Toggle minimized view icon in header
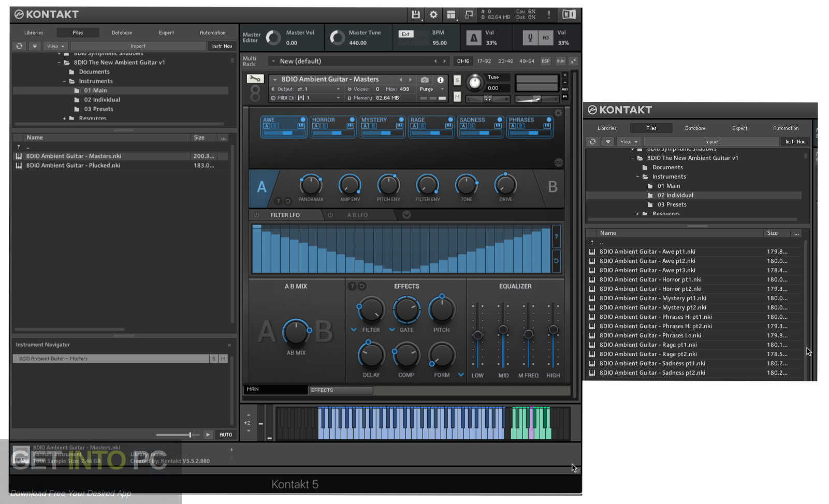 pyautogui.click(x=469, y=14)
